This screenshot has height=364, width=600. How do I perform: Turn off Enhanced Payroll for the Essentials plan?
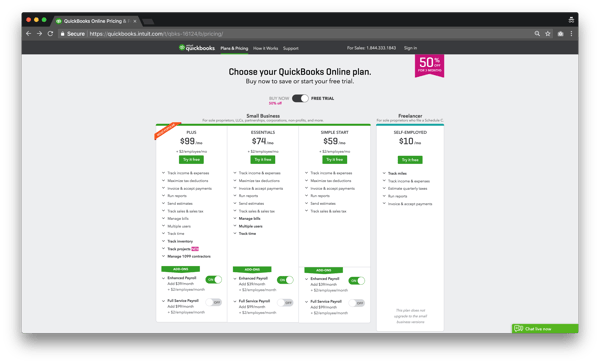[x=285, y=280]
